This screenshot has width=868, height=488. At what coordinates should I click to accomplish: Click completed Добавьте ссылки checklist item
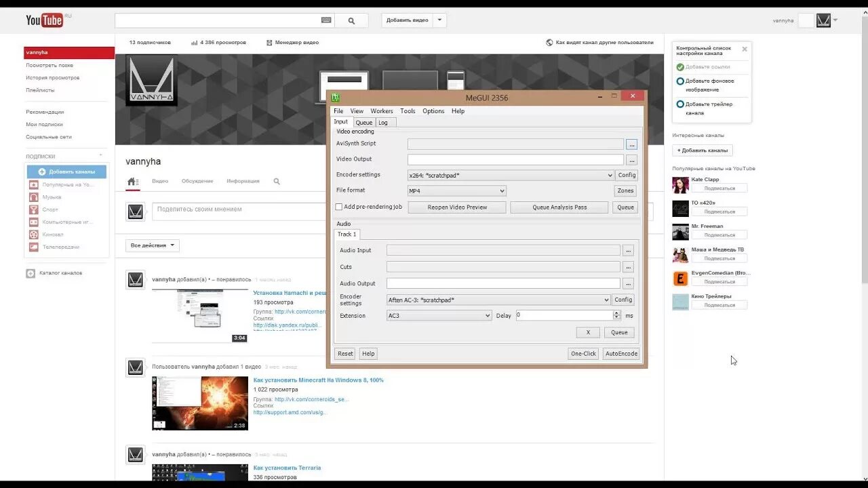[703, 67]
